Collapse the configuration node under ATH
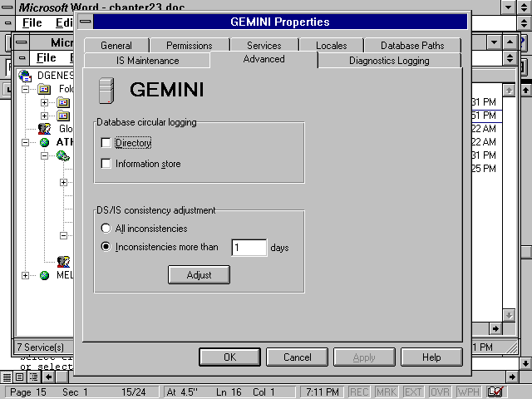532x399 pixels. [44, 155]
